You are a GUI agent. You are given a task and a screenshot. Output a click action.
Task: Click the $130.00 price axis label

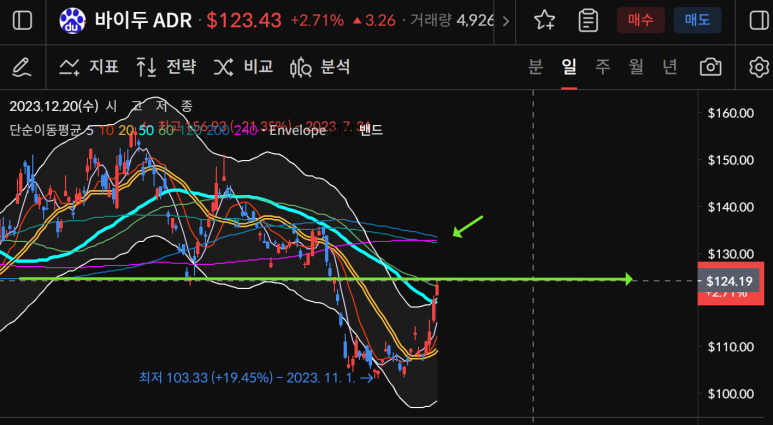click(731, 254)
